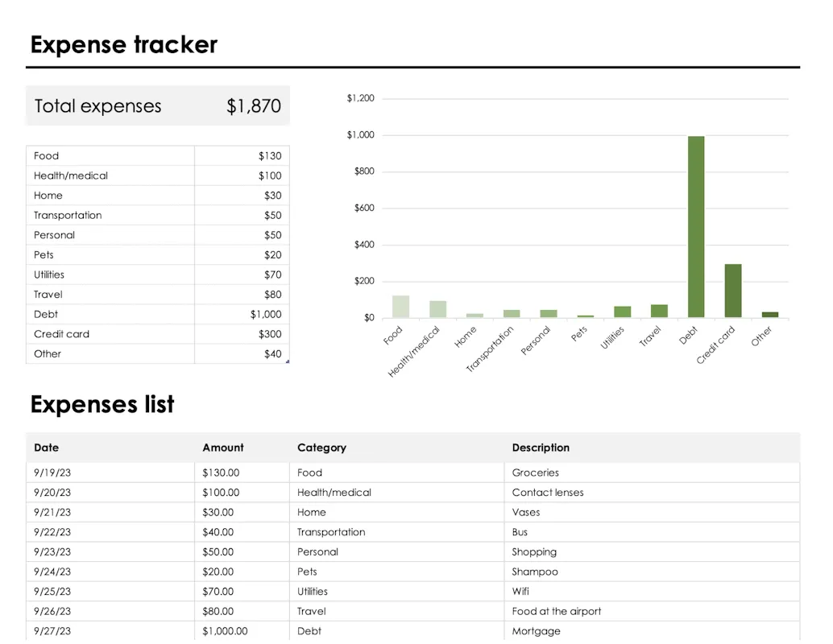Select the Debt bar in chart
Viewport: 833px width, 644px height.
coord(696,227)
